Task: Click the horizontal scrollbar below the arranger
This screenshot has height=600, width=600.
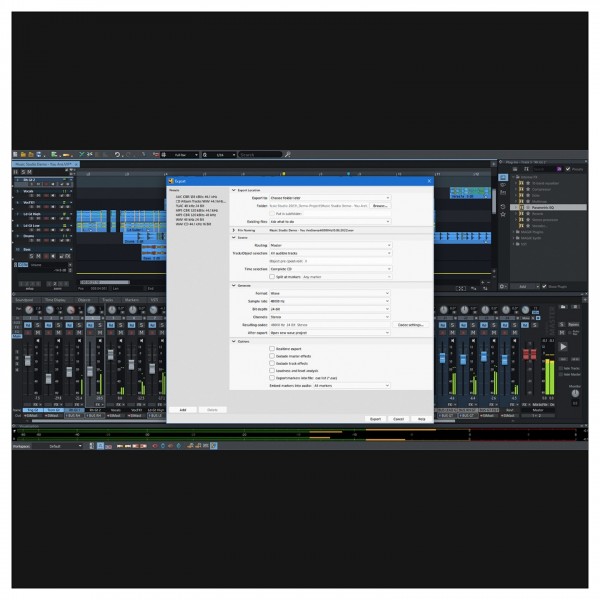Action: (x=104, y=282)
